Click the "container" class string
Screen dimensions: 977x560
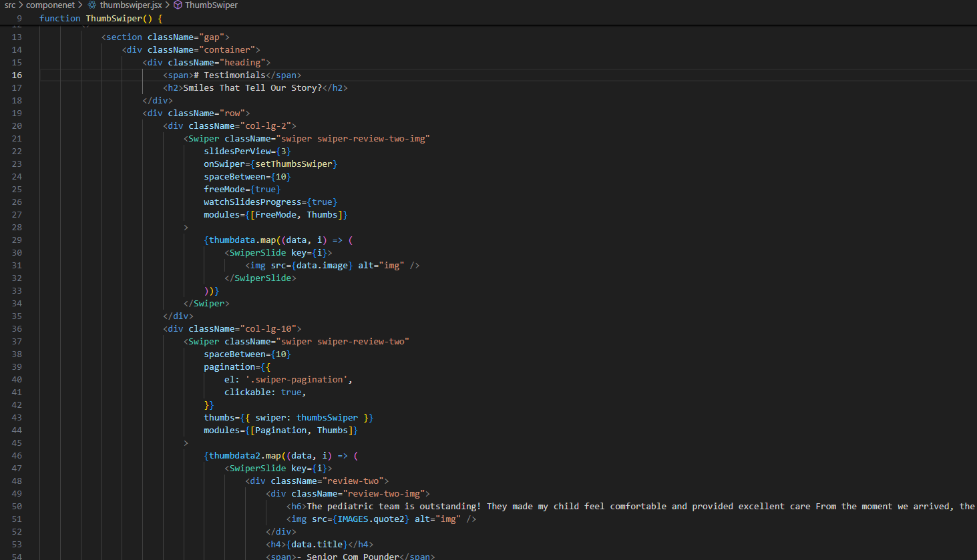227,49
